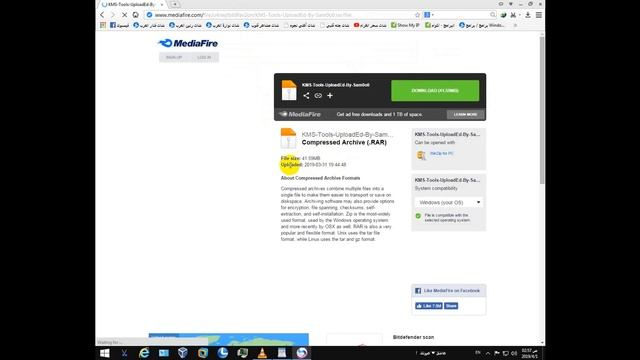Image resolution: width=640 pixels, height=360 pixels.
Task: Click the WinZip program icon
Action: [x=421, y=155]
